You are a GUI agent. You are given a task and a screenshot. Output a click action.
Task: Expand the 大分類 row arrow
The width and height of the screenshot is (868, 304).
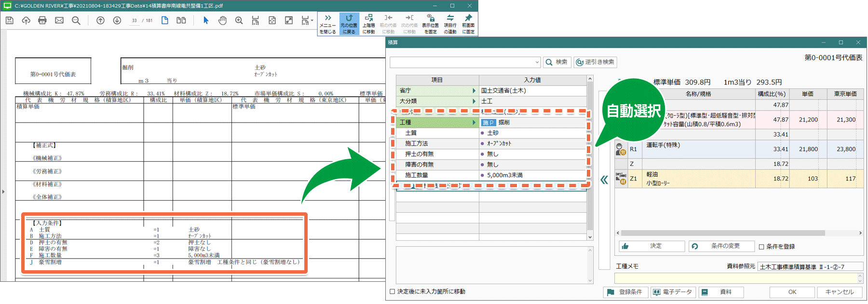click(474, 101)
